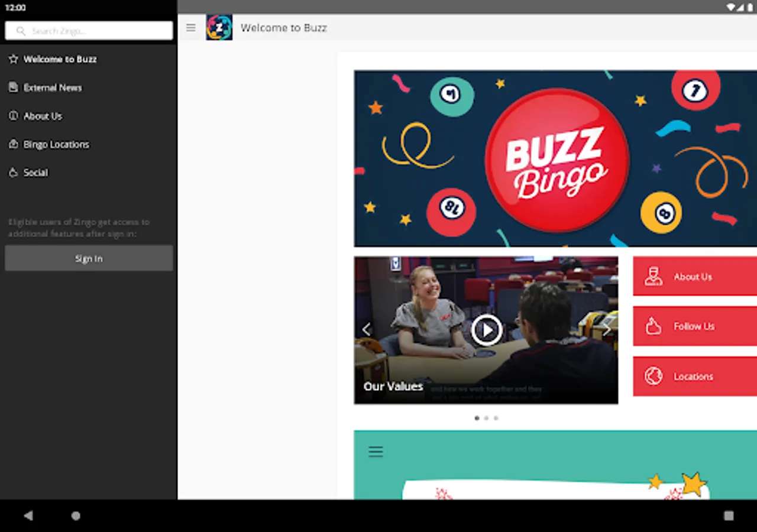Select the third carousel pagination dot
This screenshot has width=757, height=532.
(x=496, y=418)
